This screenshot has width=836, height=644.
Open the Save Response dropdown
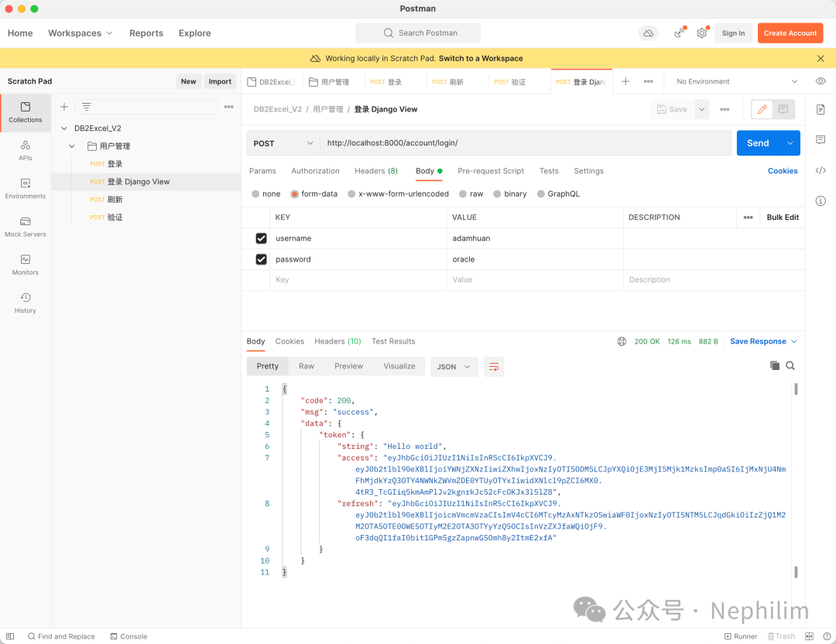(x=763, y=341)
